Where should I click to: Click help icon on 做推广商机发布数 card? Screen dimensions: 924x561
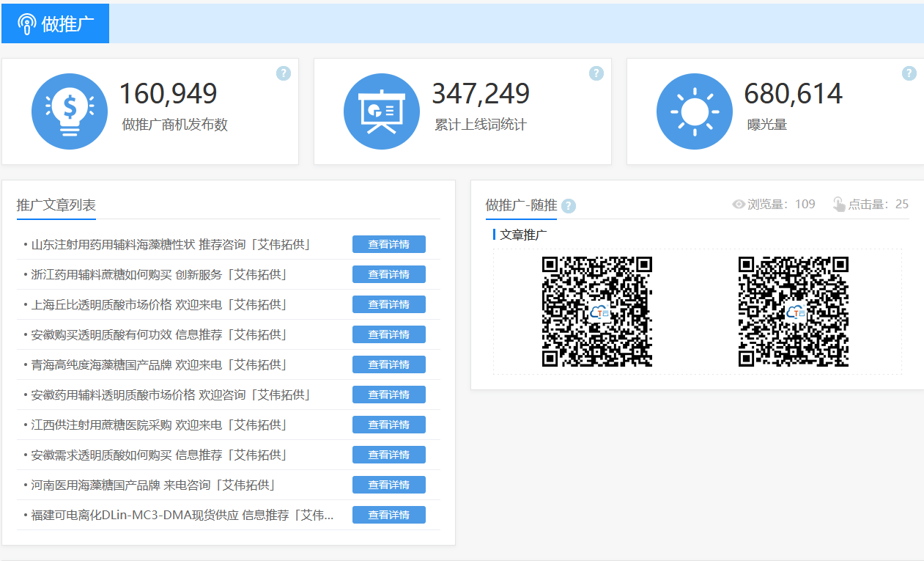point(284,73)
